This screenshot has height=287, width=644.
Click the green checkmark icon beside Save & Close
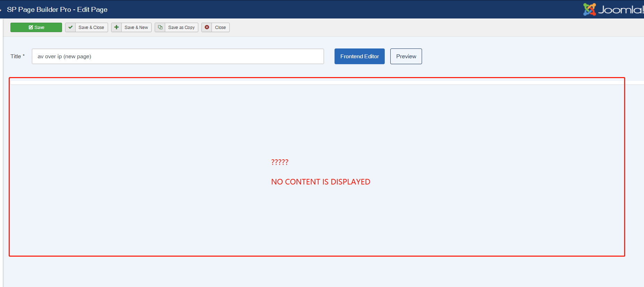(70, 27)
